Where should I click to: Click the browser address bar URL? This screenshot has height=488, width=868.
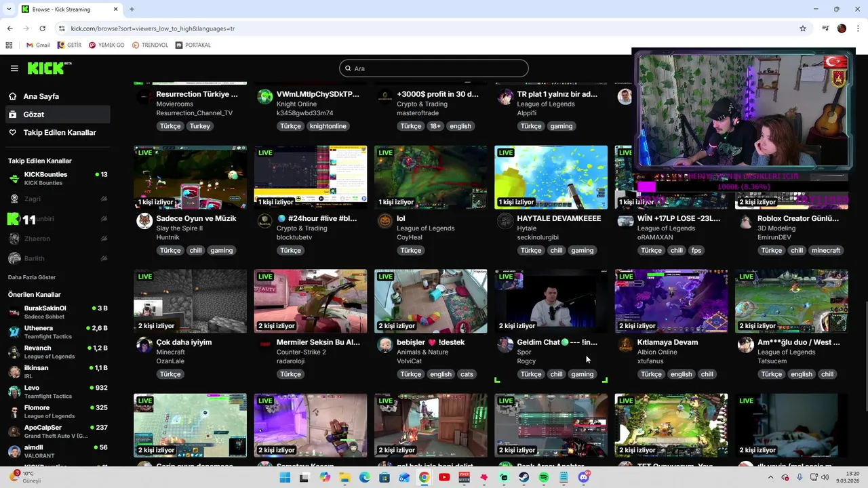153,28
